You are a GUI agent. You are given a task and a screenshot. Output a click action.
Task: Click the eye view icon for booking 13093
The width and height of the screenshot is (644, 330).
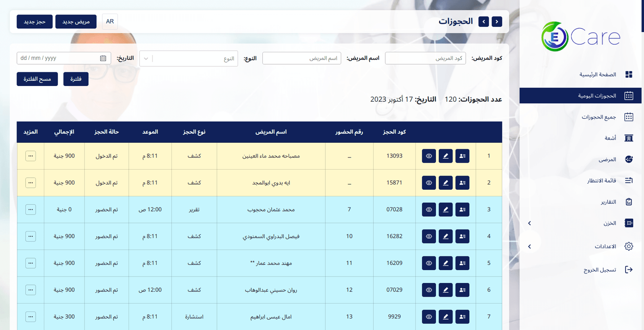point(429,156)
